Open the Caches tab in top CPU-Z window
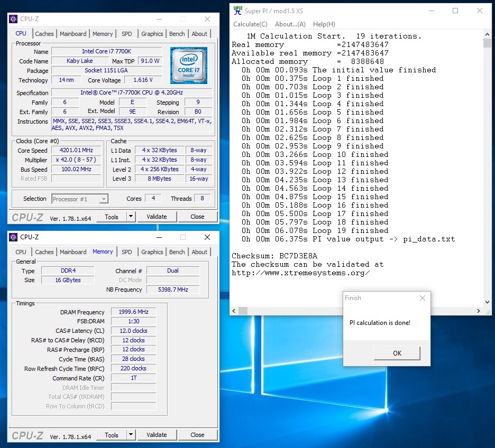 pyautogui.click(x=44, y=34)
